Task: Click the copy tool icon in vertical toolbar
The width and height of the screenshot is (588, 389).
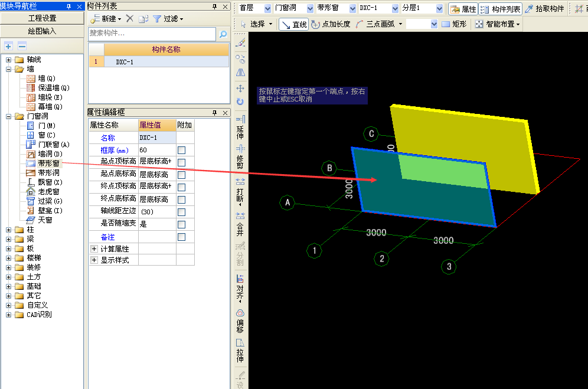Action: (240, 59)
